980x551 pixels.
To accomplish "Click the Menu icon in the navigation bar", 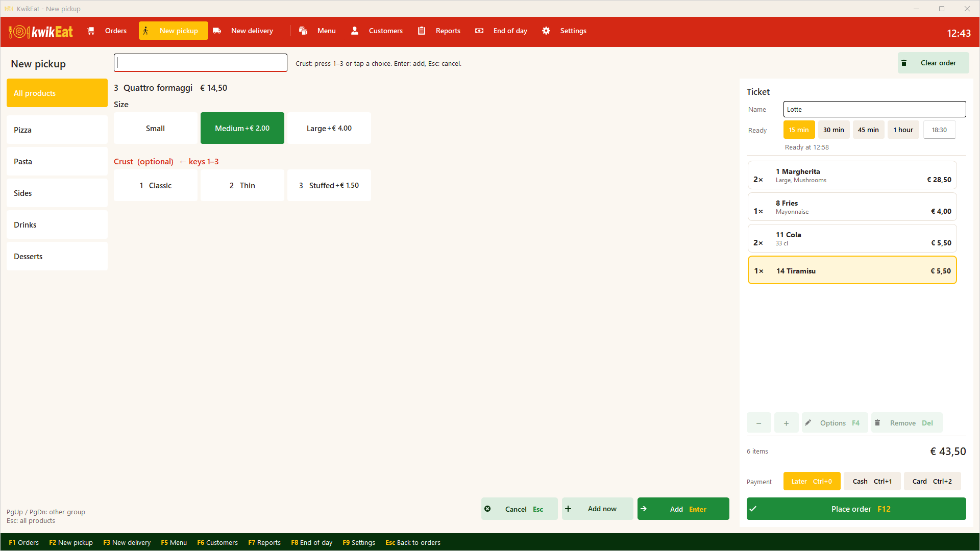I will point(303,31).
